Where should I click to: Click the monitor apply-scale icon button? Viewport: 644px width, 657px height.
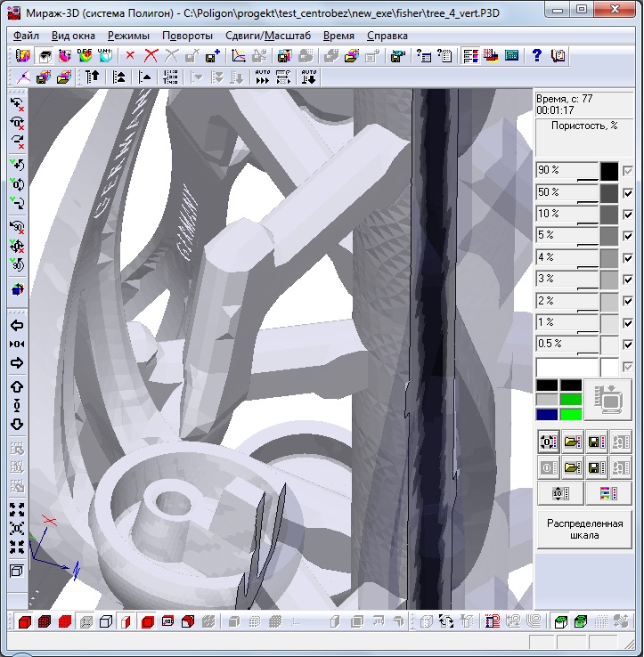click(x=608, y=400)
